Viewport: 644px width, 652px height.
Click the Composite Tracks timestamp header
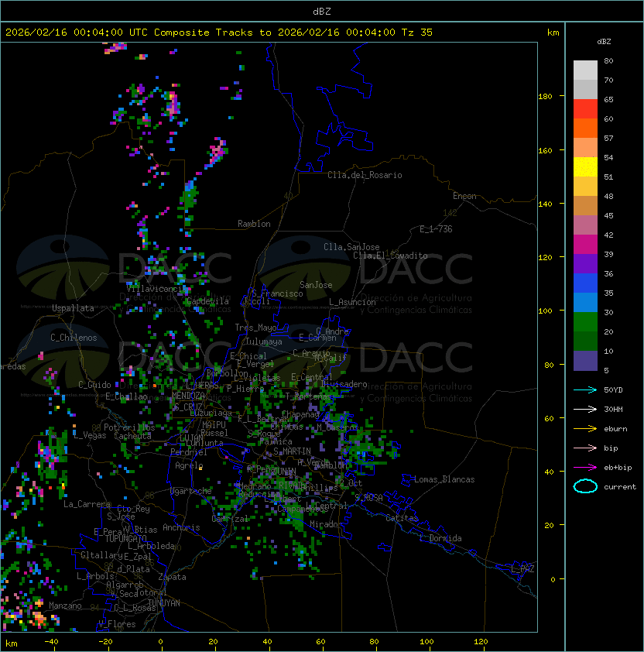219,33
